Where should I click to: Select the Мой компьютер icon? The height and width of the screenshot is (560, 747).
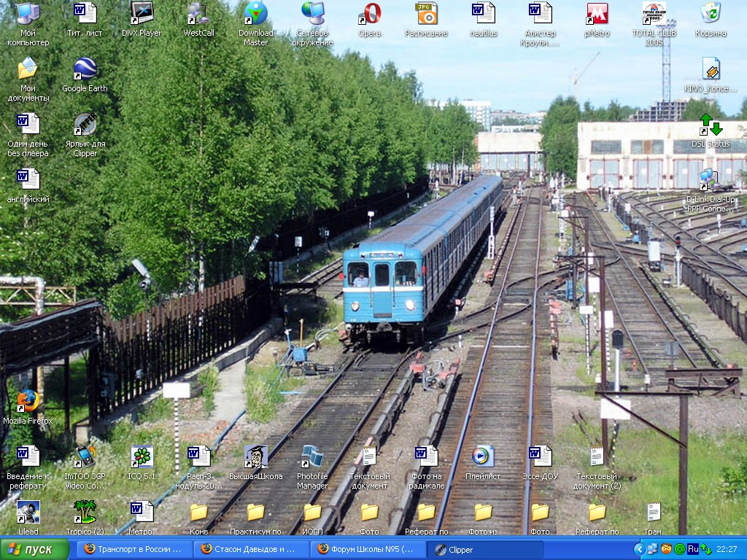coord(28,14)
